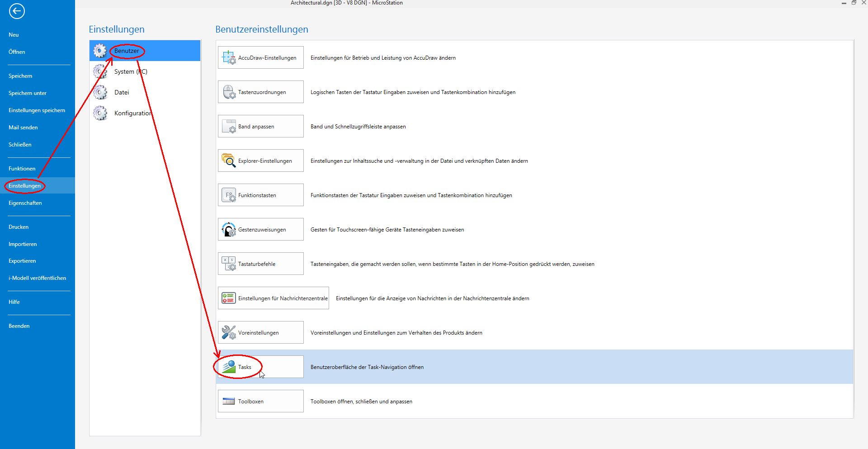Select Beenden to exit

click(19, 326)
